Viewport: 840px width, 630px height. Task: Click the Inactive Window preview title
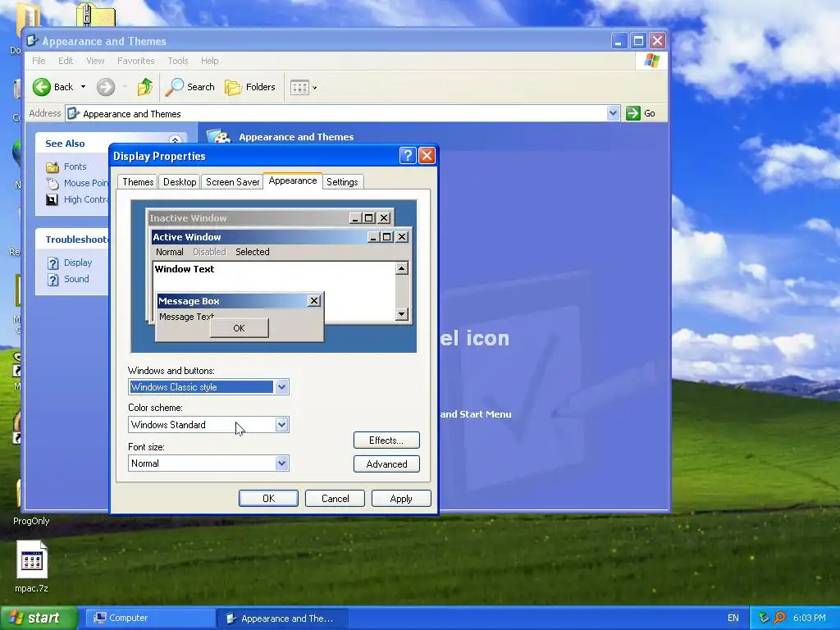pyautogui.click(x=188, y=218)
